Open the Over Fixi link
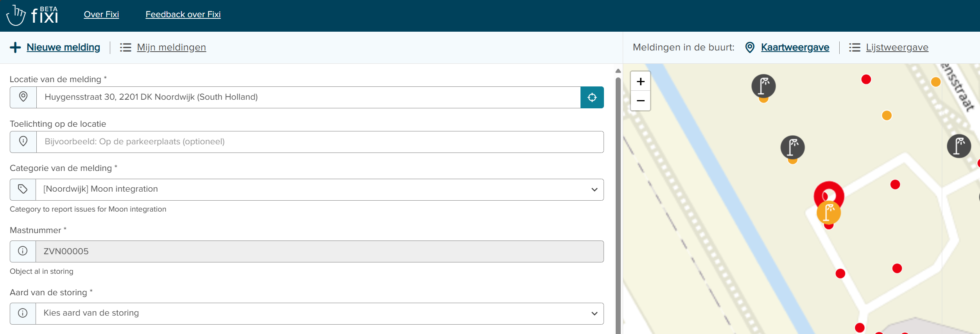The image size is (980, 334). [x=101, y=14]
